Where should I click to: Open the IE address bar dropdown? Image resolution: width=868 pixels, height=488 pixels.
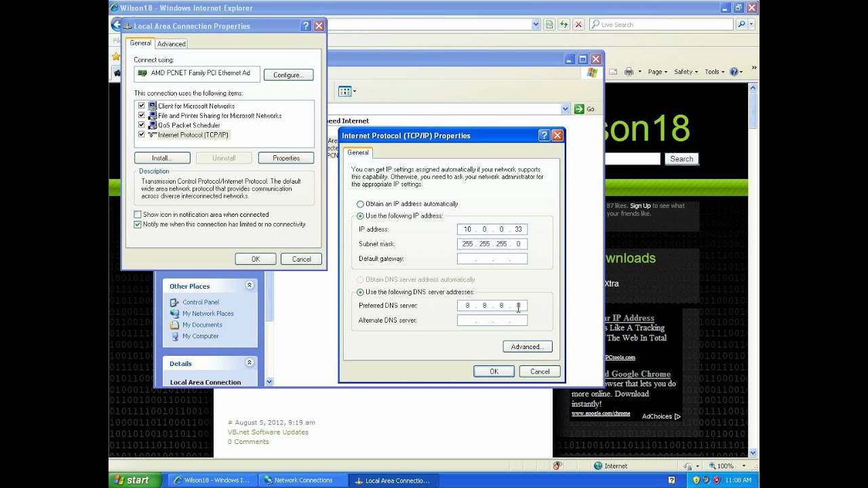tap(535, 24)
